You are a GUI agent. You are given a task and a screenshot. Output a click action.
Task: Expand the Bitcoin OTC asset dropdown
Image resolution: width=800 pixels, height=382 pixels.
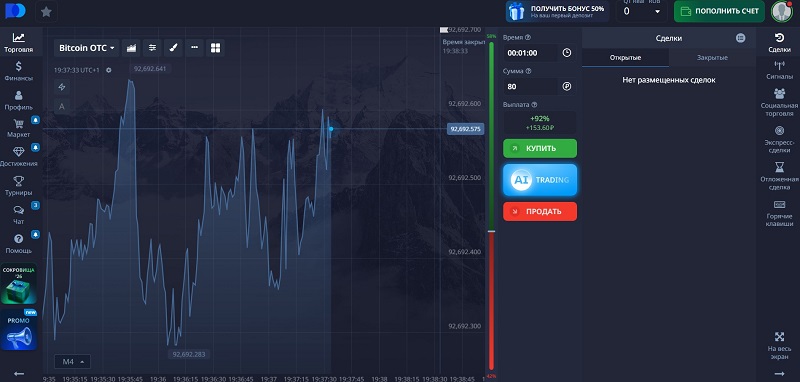pyautogui.click(x=86, y=48)
